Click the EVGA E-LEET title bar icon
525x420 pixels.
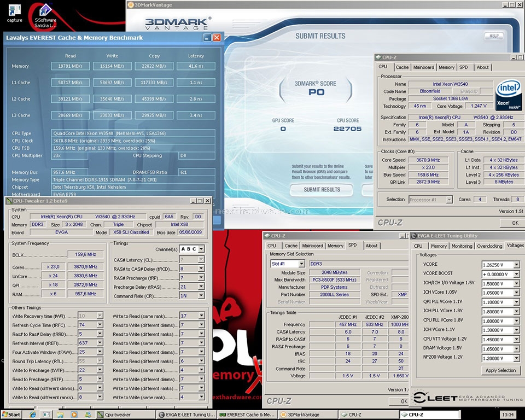pyautogui.click(x=413, y=236)
